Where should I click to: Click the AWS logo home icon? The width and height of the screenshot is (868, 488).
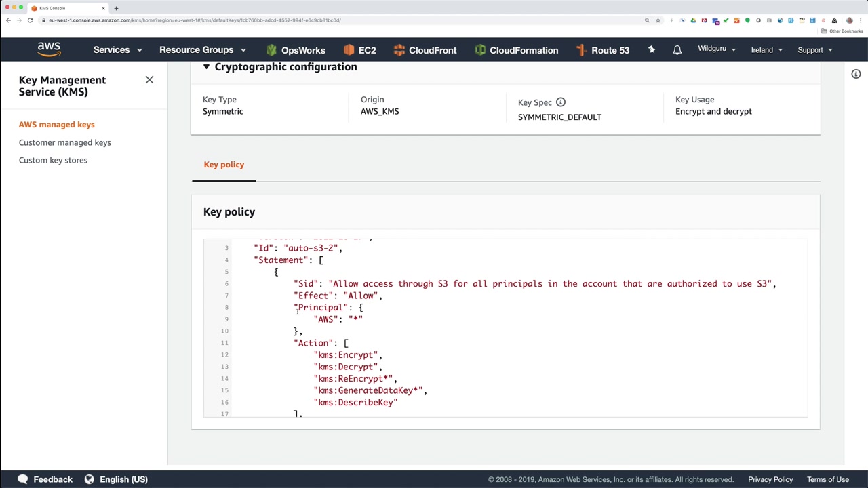click(49, 49)
